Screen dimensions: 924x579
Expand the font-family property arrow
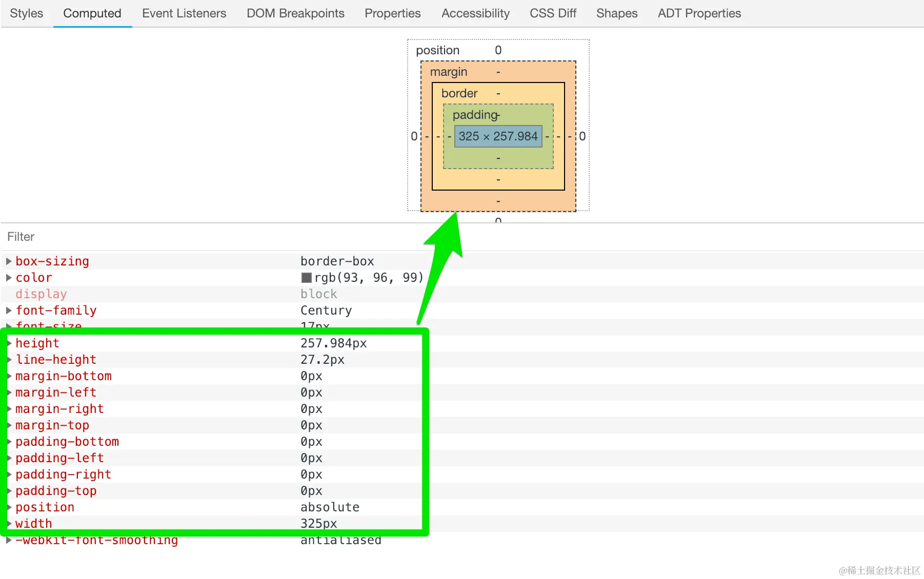point(9,311)
